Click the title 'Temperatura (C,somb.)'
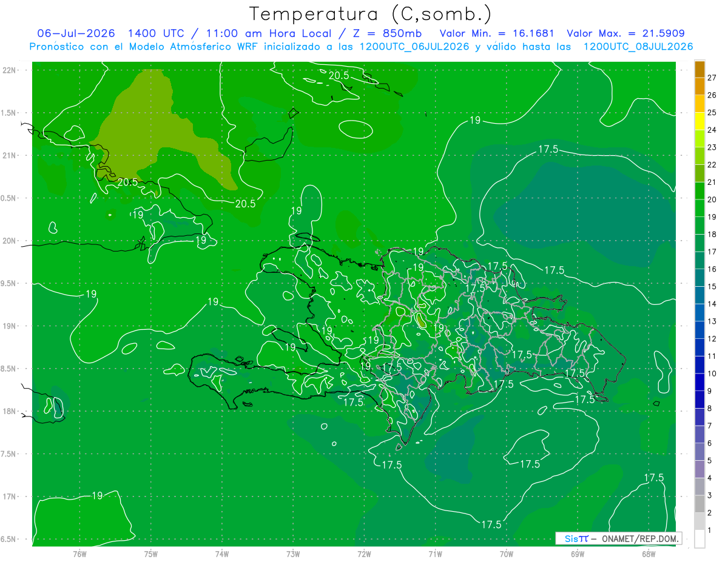728x562 pixels. point(371,14)
